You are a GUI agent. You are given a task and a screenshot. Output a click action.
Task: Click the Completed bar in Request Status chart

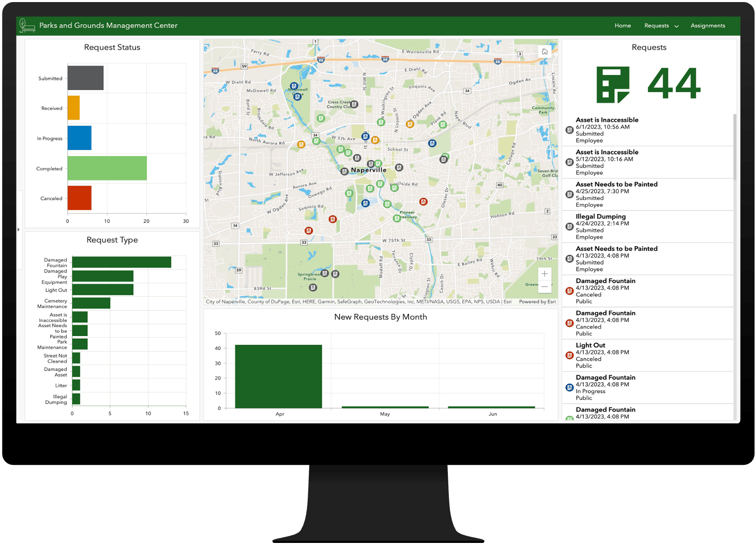[107, 168]
